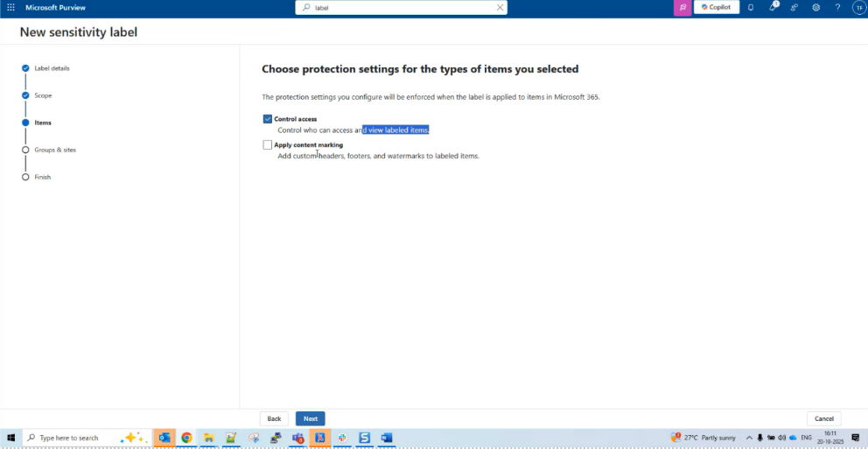Uncheck the Control access checkbox
Viewport: 868px width, 449px height.
(x=268, y=119)
